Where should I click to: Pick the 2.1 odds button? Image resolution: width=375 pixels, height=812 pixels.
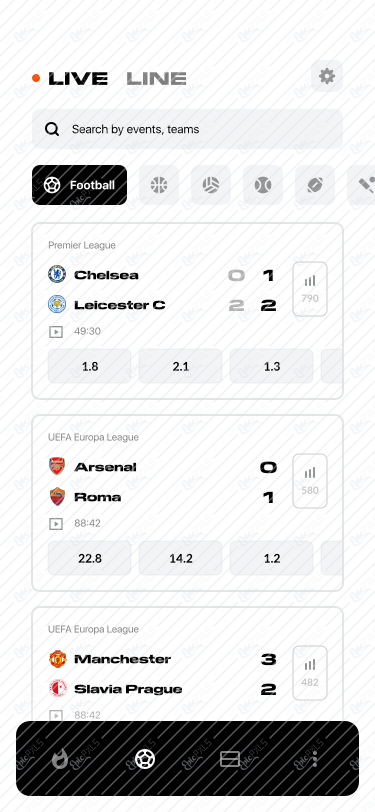coord(181,366)
